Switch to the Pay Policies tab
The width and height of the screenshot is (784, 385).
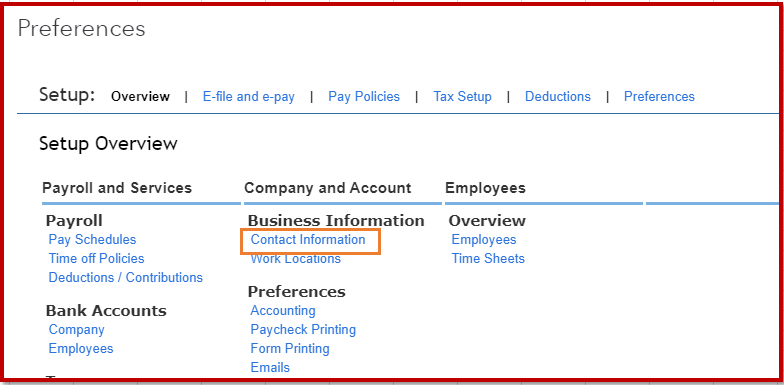364,96
